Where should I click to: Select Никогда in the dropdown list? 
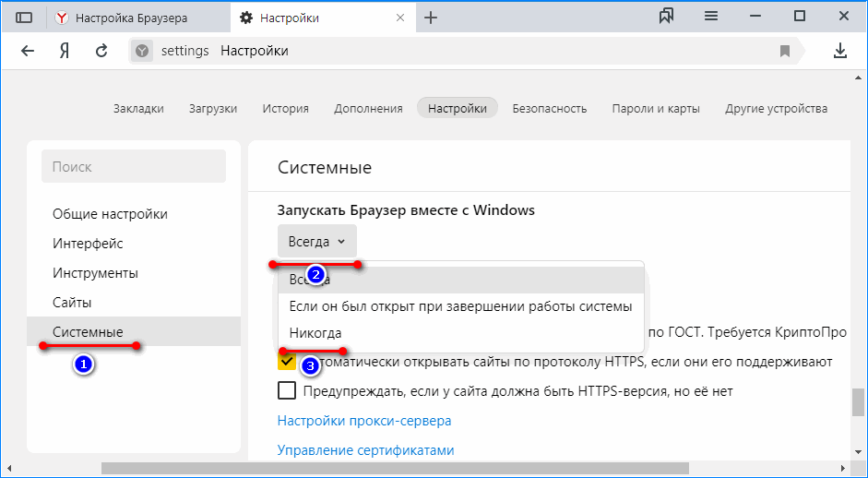tap(315, 332)
